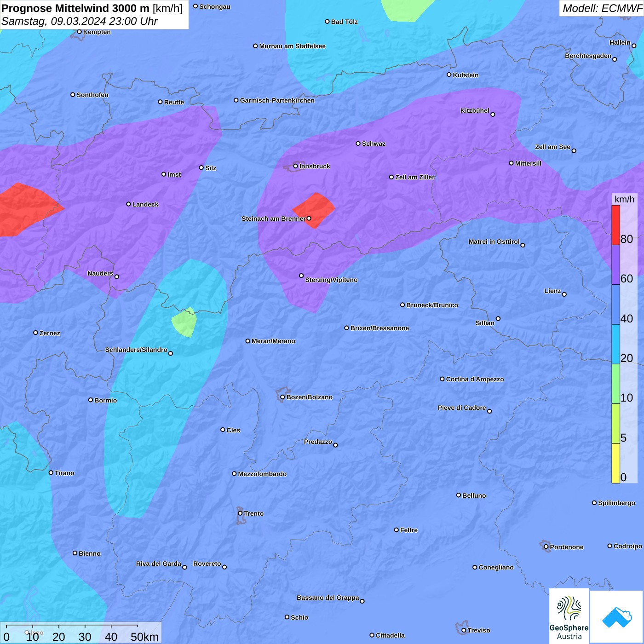Click the 'Brixen/Bressanone' label
644x644 pixels.
(x=379, y=328)
